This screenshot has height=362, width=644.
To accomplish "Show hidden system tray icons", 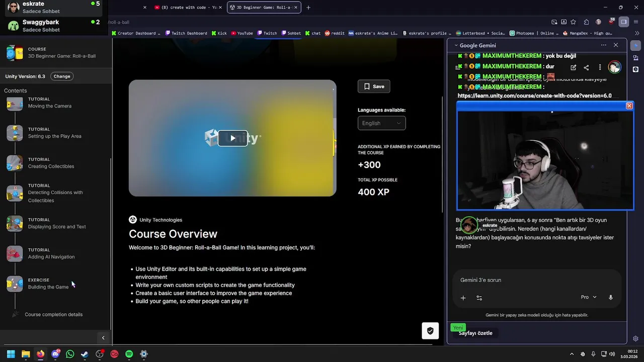I will coord(572,354).
